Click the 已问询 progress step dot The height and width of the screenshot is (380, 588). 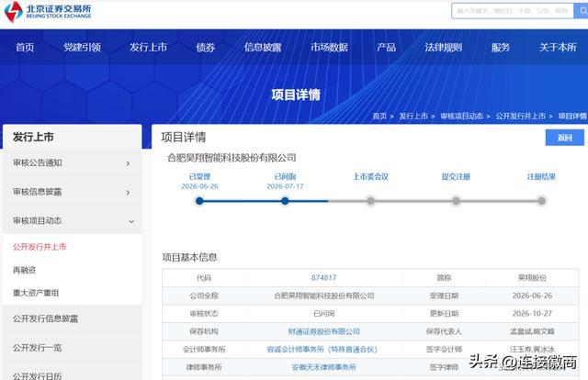tap(285, 201)
